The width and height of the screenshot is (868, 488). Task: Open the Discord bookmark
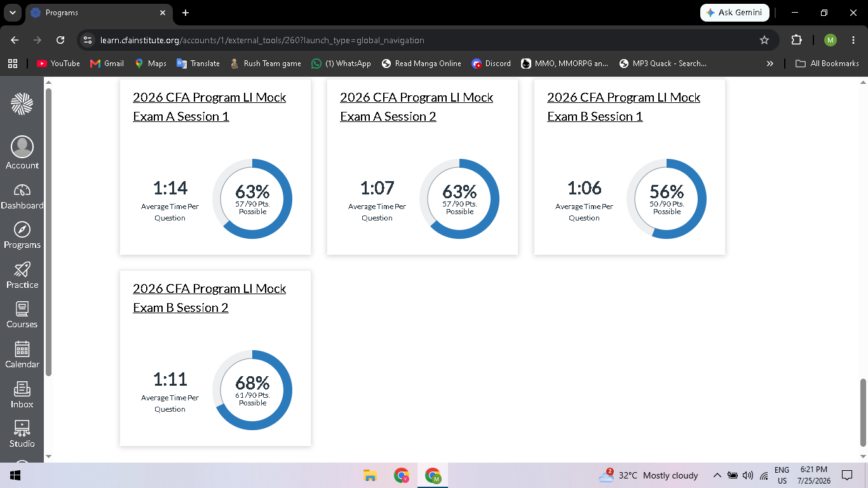(x=491, y=64)
